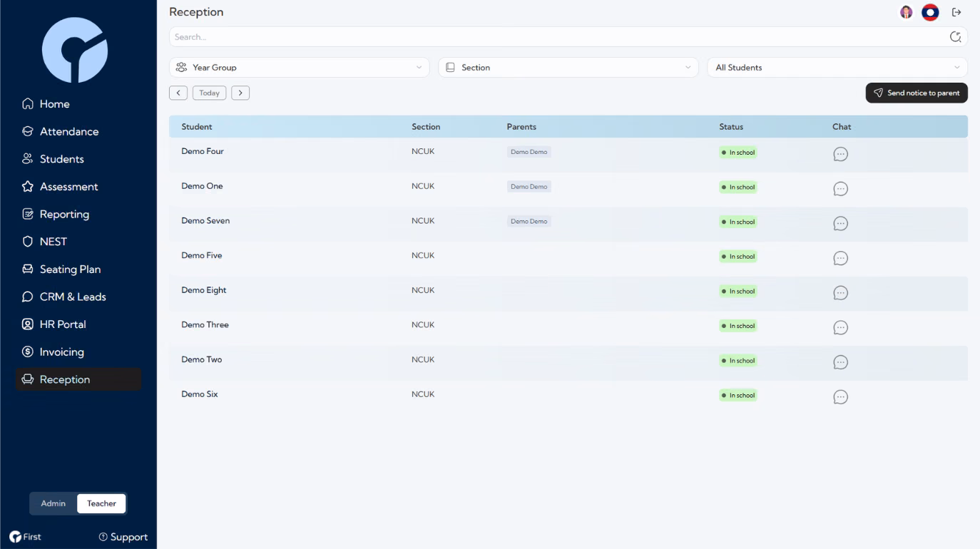Open chat for Demo Three
980x549 pixels.
[x=841, y=328]
